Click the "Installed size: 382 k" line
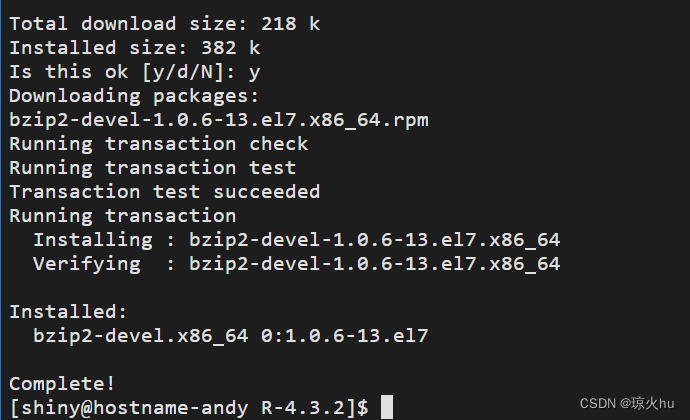 tap(135, 47)
